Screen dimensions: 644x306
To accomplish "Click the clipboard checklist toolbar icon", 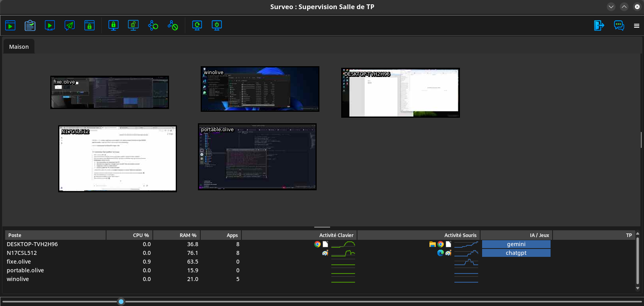I will coord(30,26).
